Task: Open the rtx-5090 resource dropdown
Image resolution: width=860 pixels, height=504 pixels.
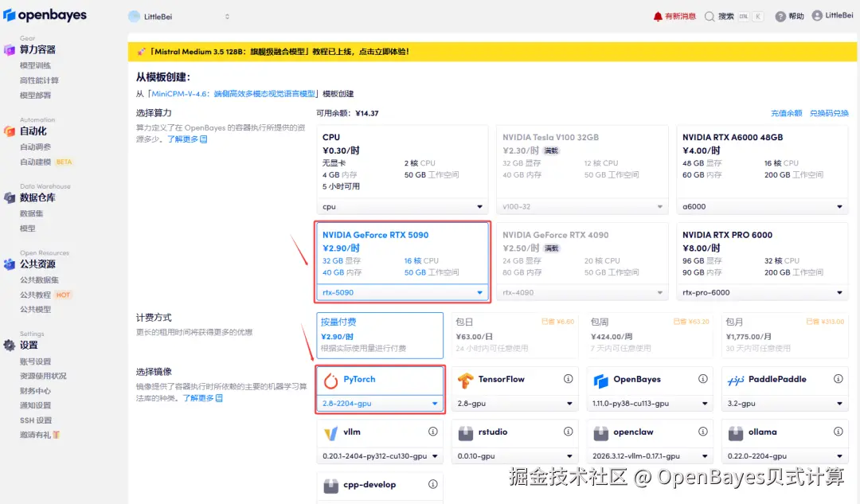Action: [402, 292]
